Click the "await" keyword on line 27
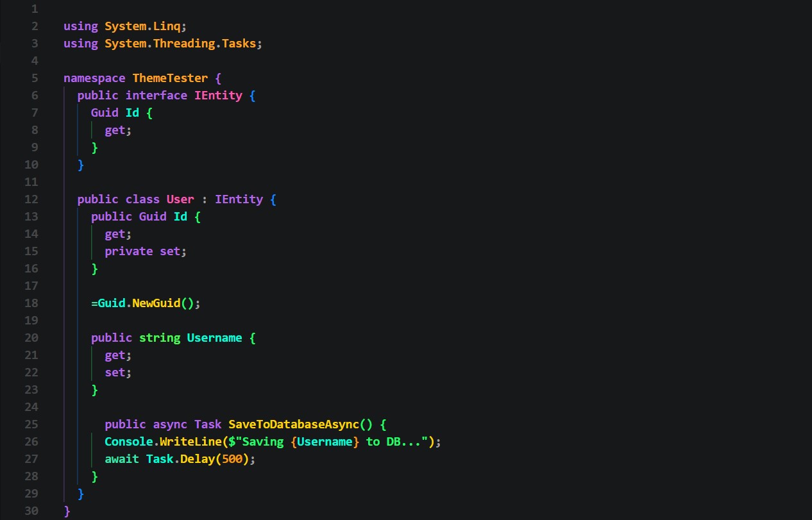 [x=122, y=459]
